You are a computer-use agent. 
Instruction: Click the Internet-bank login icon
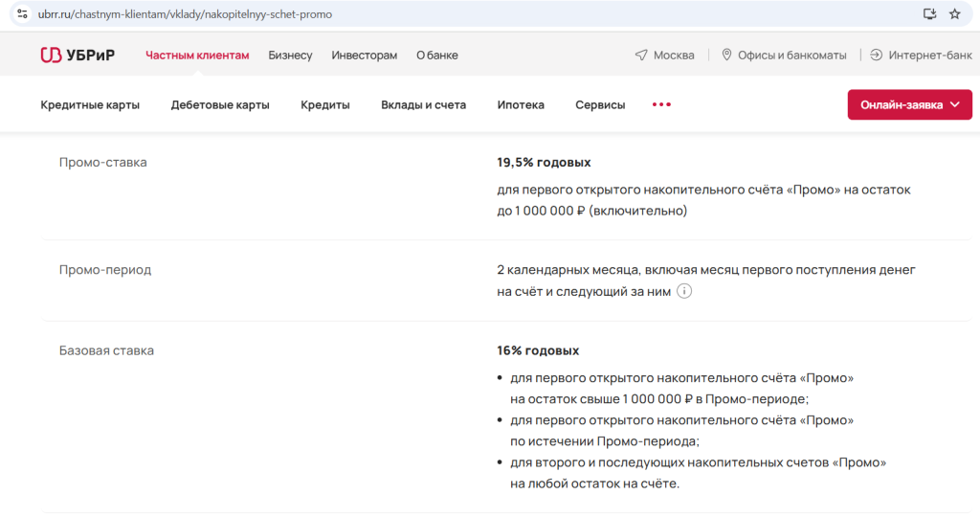pyautogui.click(x=877, y=55)
